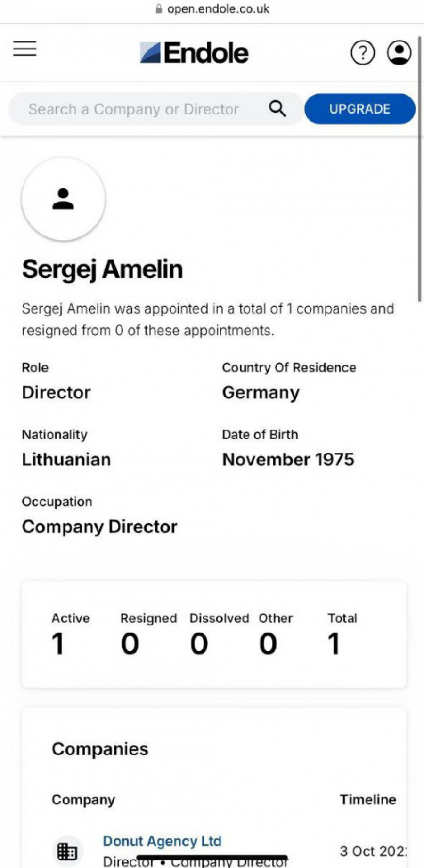Open the Donut Agency Ltd link
The height and width of the screenshot is (868, 424).
click(162, 841)
